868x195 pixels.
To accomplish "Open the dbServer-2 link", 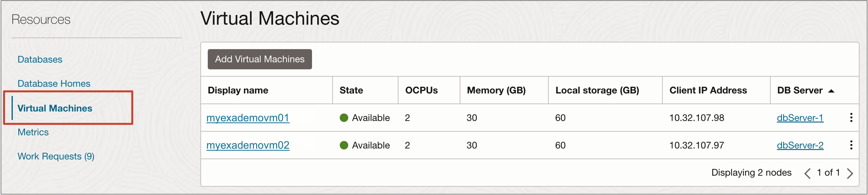I will [800, 145].
